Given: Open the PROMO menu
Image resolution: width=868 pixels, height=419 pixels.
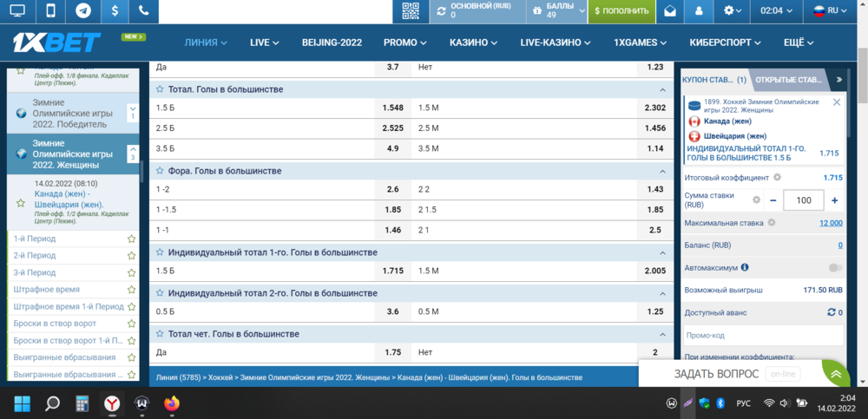Looking at the screenshot, I should (x=404, y=43).
